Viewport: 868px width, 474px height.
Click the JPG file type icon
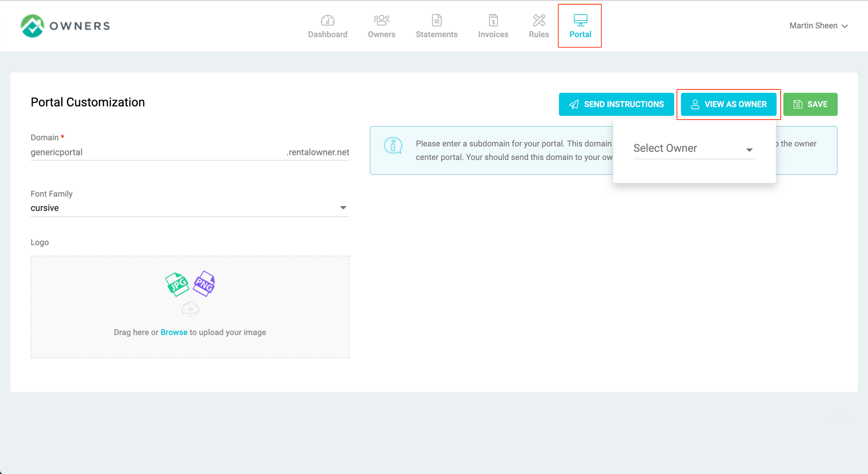coord(177,284)
